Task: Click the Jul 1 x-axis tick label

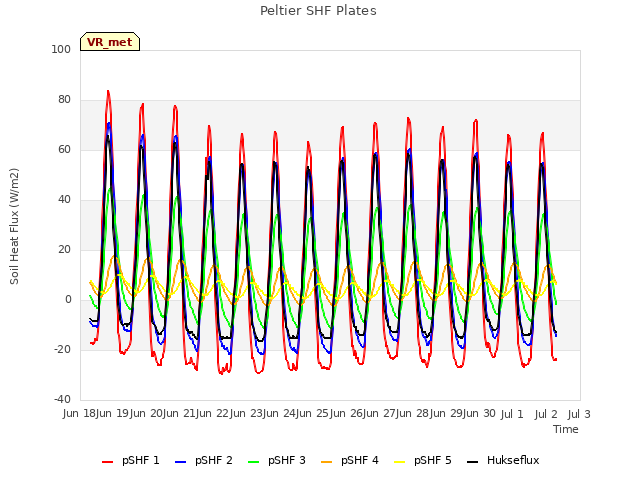Action: click(x=512, y=414)
